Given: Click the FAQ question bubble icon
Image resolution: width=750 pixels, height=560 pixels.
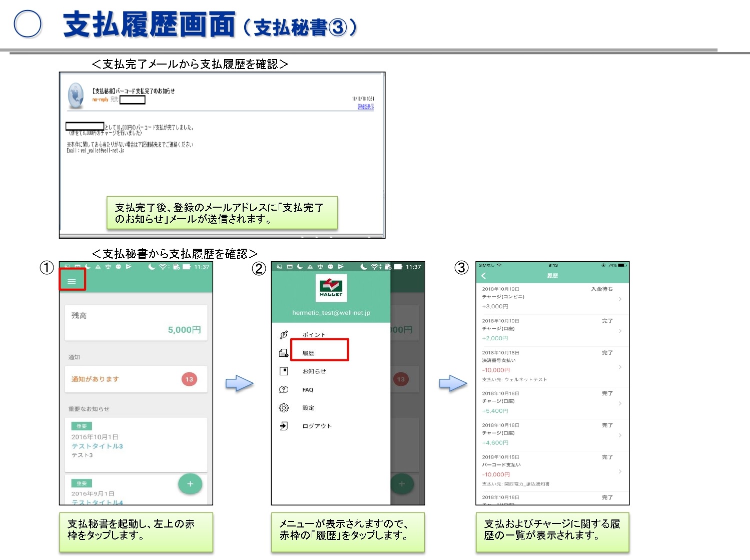Looking at the screenshot, I should coord(284,389).
